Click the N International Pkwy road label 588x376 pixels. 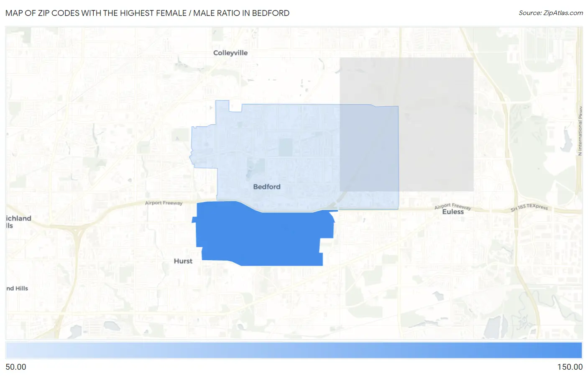point(580,130)
